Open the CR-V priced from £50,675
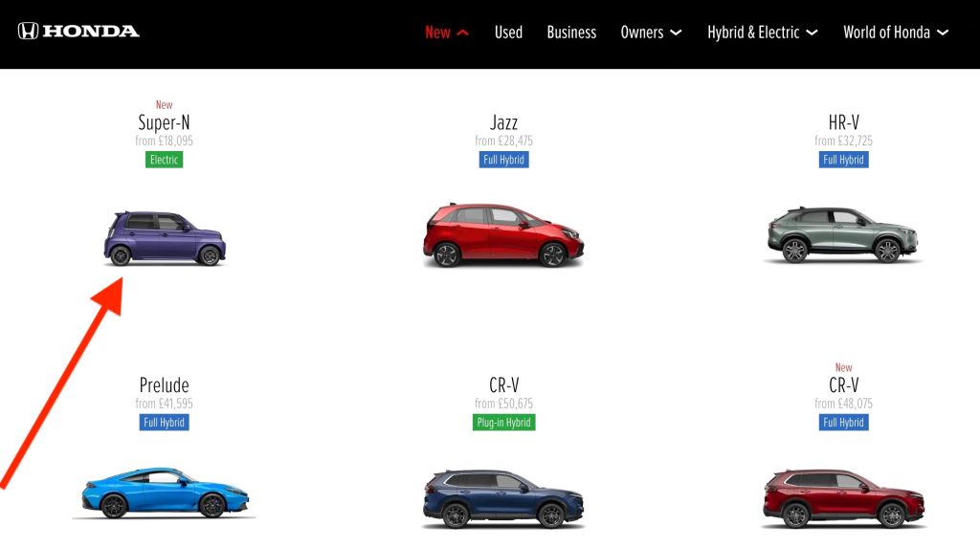980x548 pixels. [503, 384]
